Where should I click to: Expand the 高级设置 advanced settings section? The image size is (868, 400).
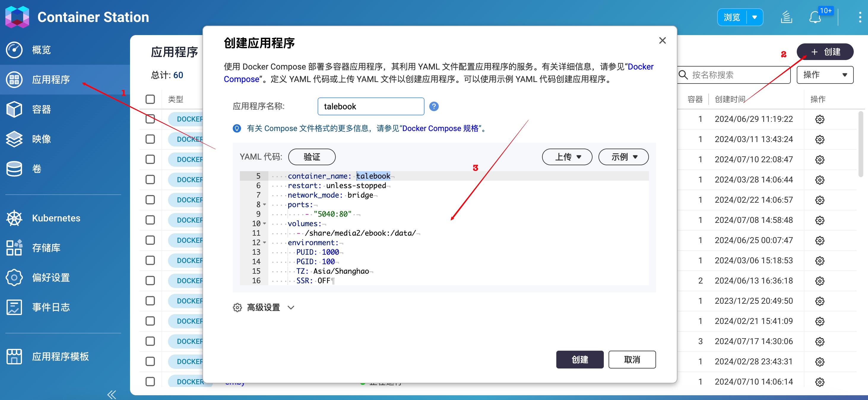pos(264,307)
